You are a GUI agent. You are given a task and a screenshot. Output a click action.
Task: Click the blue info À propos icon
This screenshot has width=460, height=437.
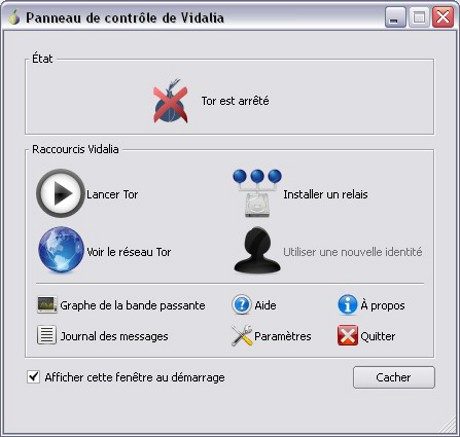[x=347, y=305]
